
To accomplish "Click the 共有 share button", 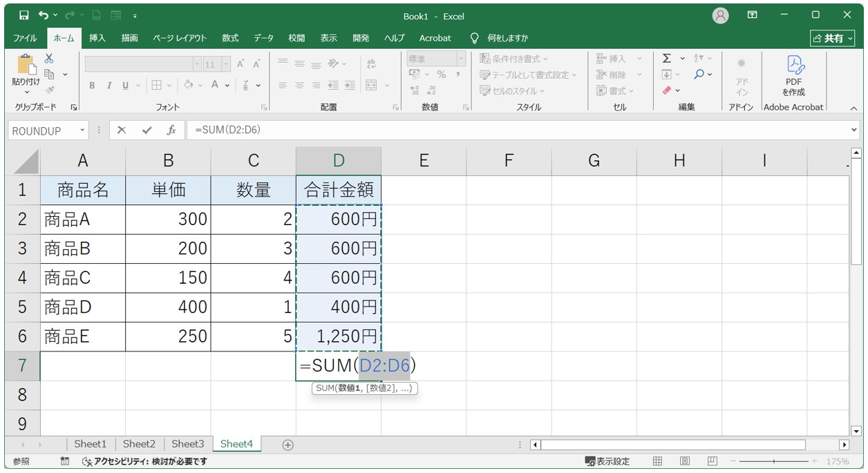I will [x=833, y=38].
